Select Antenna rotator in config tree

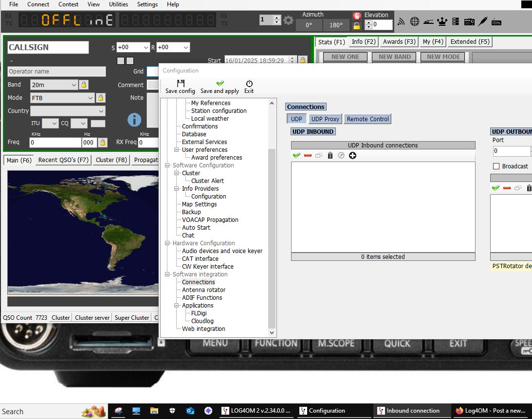(x=203, y=290)
